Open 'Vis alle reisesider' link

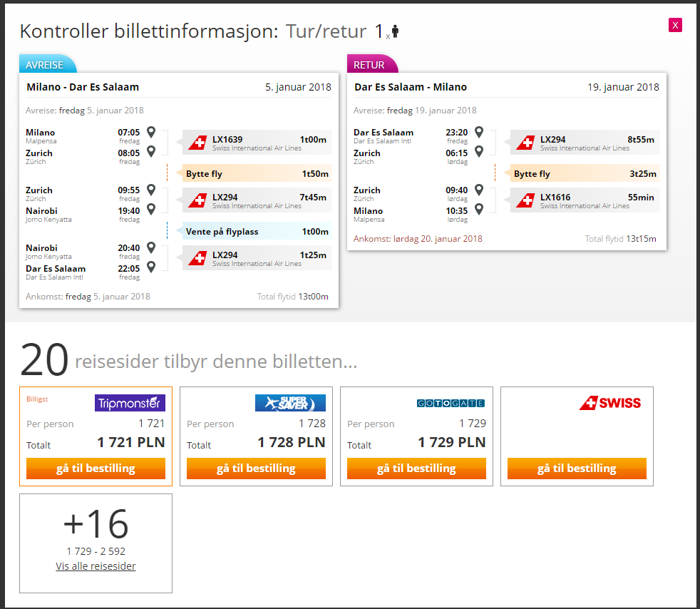(x=96, y=566)
